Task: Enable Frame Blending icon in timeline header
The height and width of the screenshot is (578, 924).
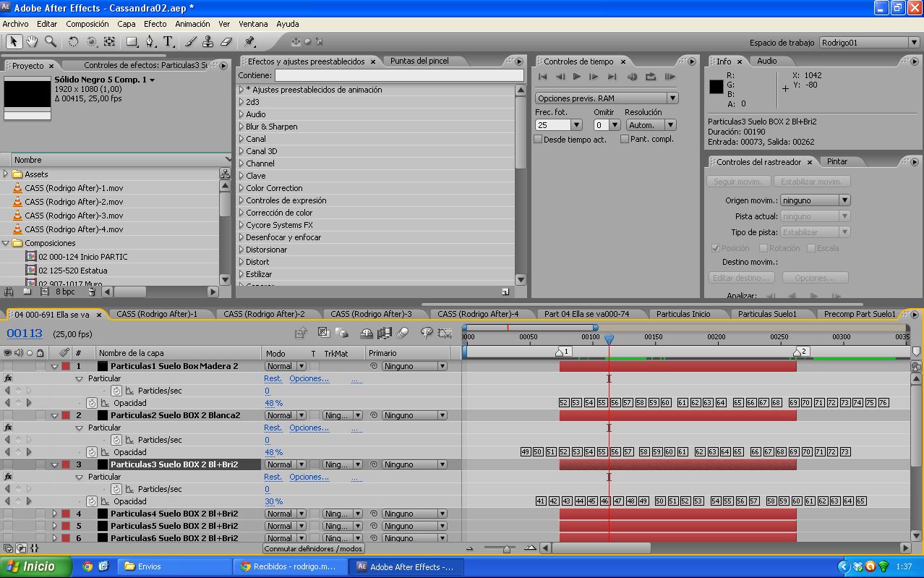Action: tap(385, 333)
